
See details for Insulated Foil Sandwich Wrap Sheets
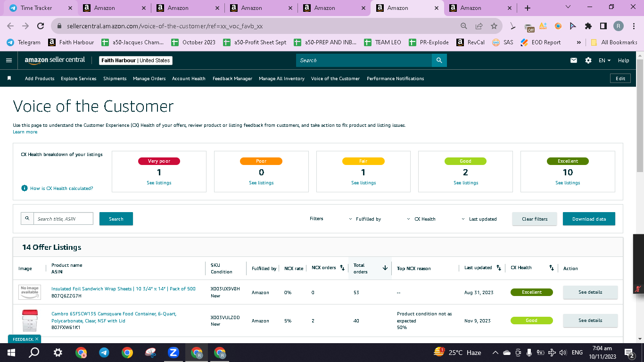click(590, 292)
